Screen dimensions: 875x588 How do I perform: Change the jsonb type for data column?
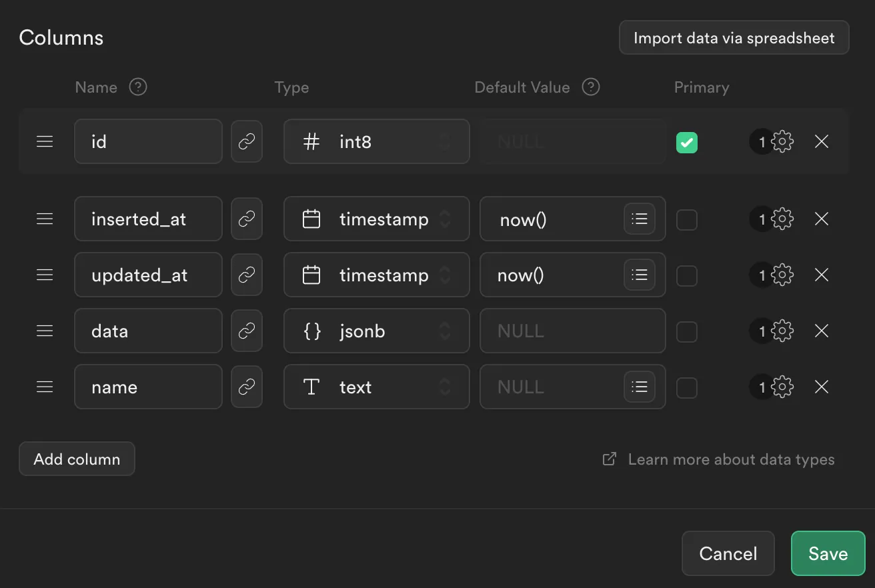coord(376,331)
